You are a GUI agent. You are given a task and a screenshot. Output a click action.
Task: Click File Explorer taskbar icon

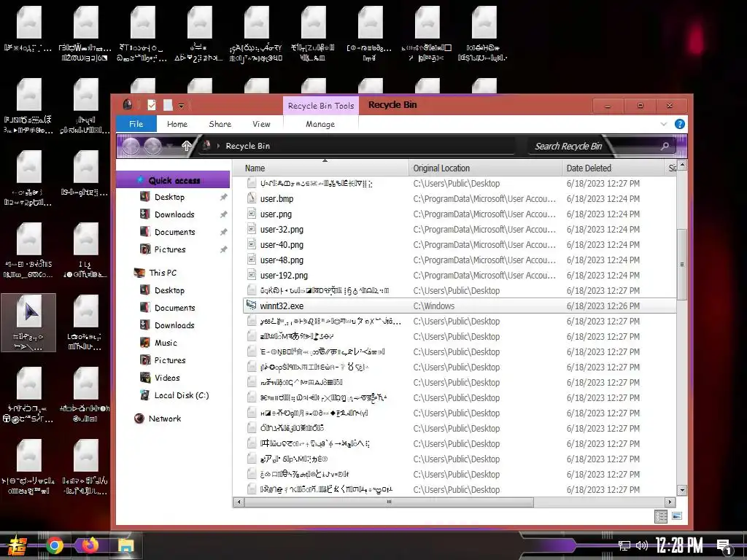pyautogui.click(x=125, y=545)
